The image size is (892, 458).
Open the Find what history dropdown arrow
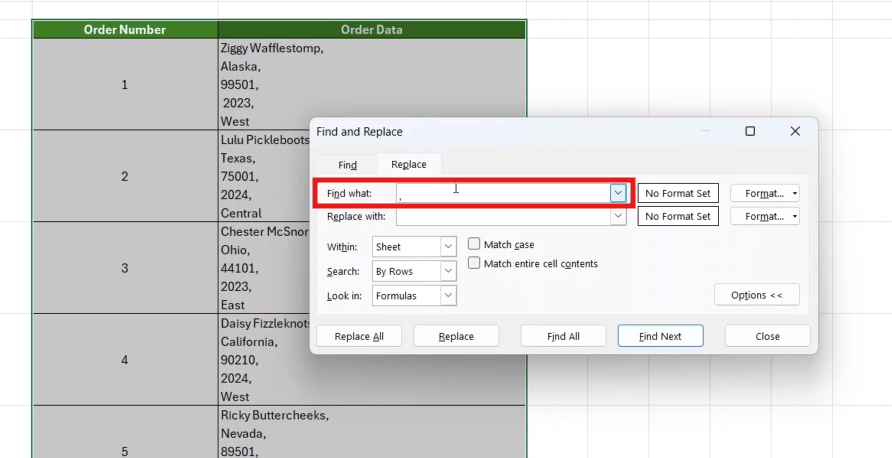click(x=618, y=193)
